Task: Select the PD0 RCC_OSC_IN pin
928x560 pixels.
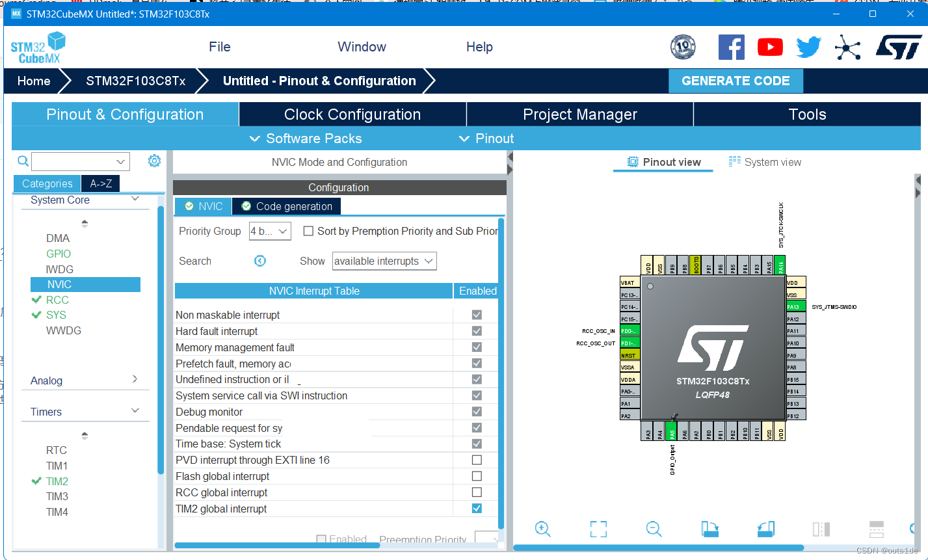Action: click(x=630, y=331)
